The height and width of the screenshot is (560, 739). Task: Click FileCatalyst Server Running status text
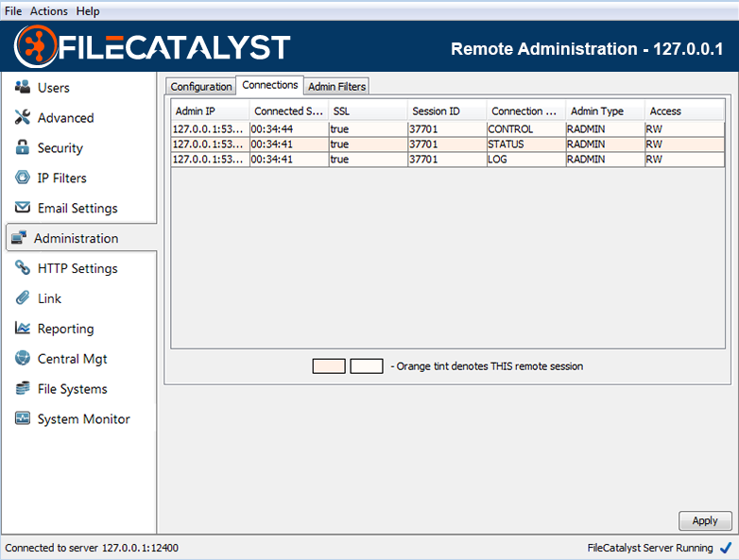tap(650, 548)
